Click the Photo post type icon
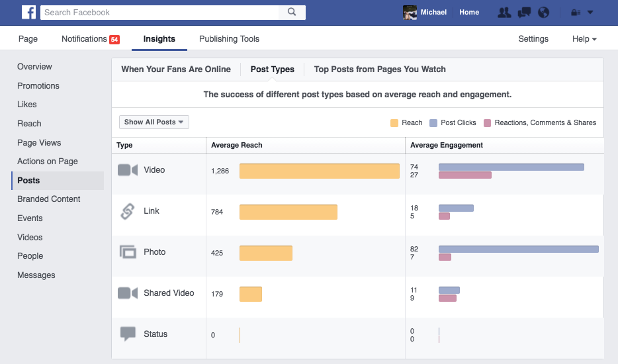618x364 pixels. tap(128, 252)
